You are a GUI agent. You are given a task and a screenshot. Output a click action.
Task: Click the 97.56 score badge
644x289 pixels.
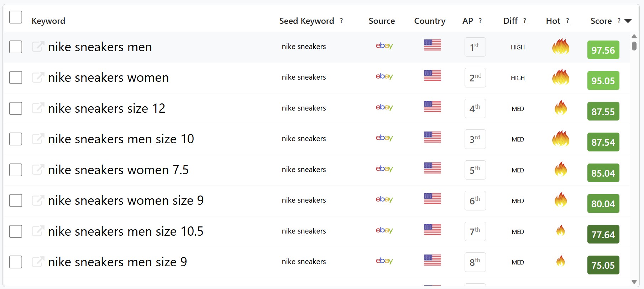[603, 50]
